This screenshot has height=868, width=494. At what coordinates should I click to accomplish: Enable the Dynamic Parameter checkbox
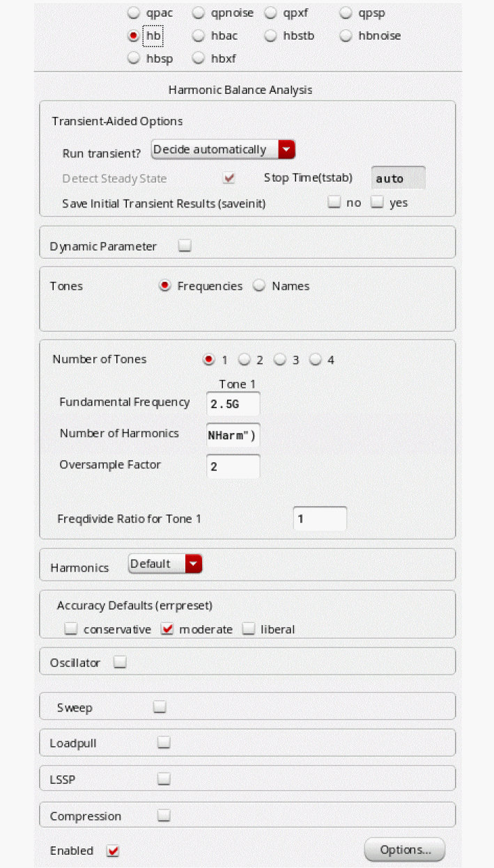coord(185,246)
